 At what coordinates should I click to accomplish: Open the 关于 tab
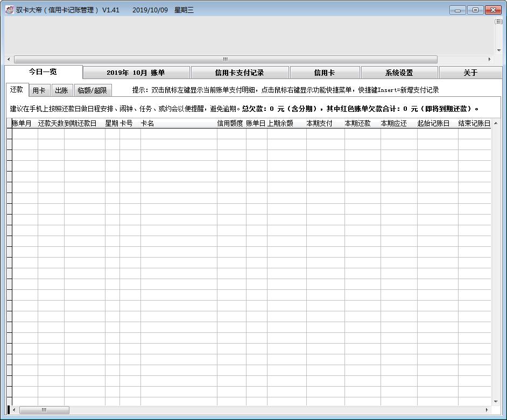coord(470,73)
